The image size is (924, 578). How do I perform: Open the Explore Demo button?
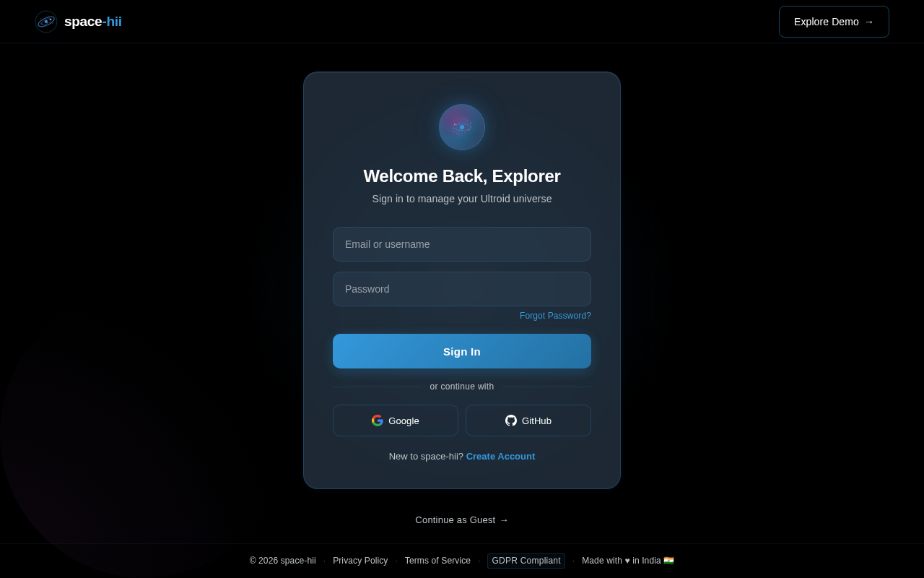[x=834, y=22]
